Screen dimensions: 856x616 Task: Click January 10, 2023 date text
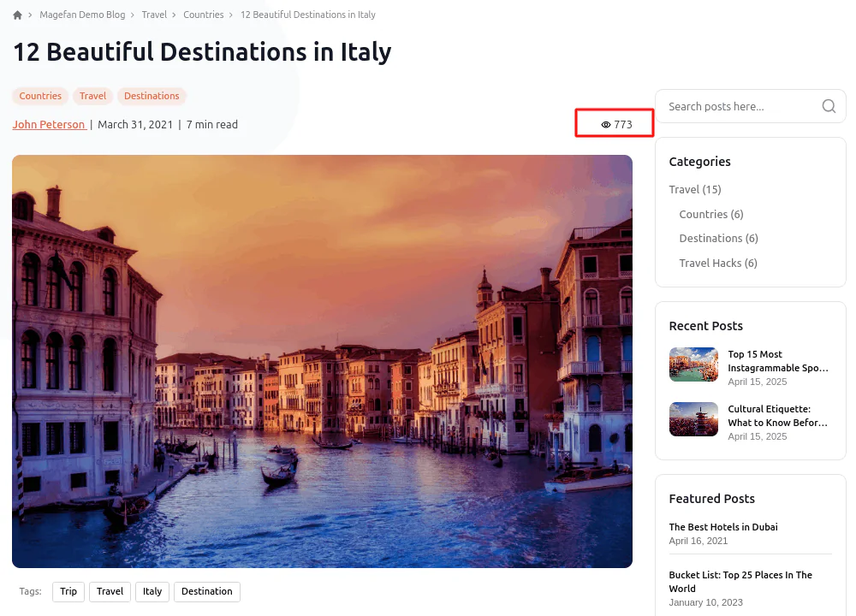[x=706, y=602]
